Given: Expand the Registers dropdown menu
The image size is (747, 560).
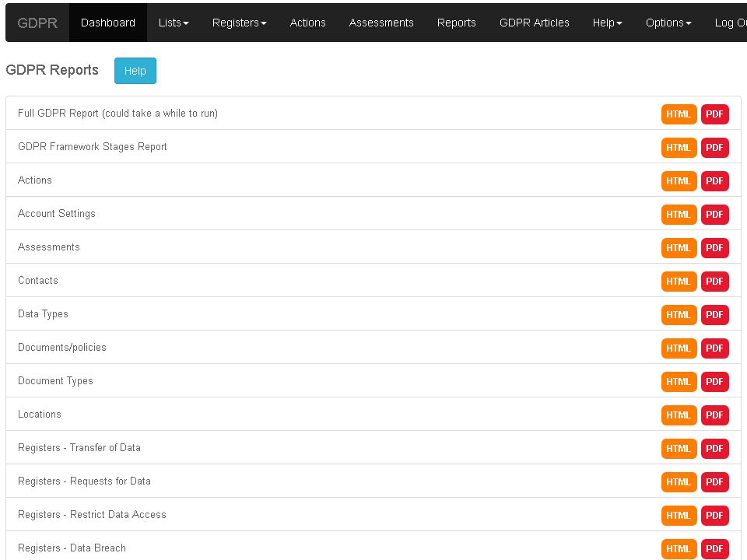Looking at the screenshot, I should [239, 23].
